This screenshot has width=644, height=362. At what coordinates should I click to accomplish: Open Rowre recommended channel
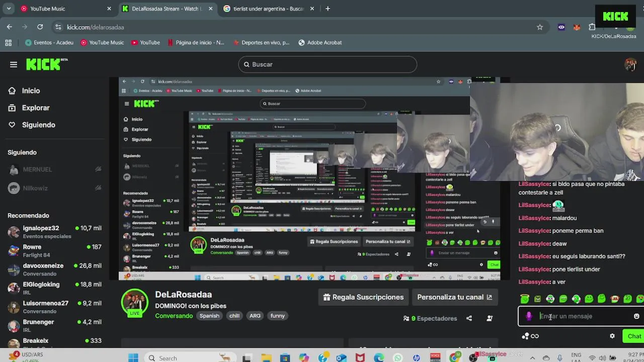(x=54, y=250)
